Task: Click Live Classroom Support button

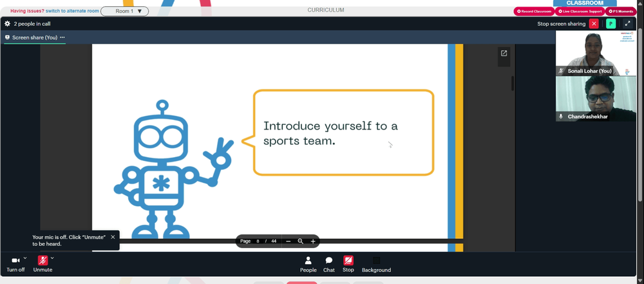Action: click(580, 12)
